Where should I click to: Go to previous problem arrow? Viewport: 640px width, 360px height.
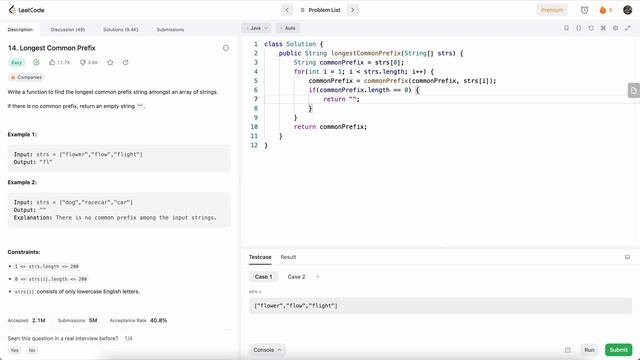tap(287, 10)
